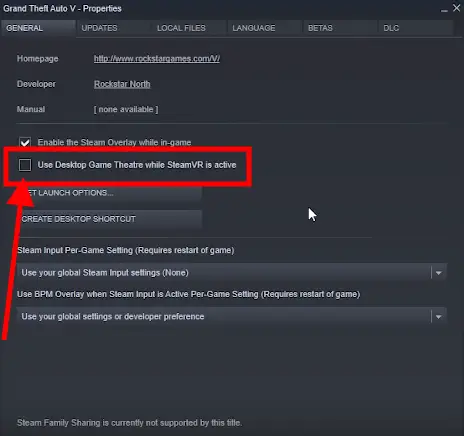Check Use Desktop Game Theatre while SteamVR is active
This screenshot has height=436, width=464.
coord(25,165)
